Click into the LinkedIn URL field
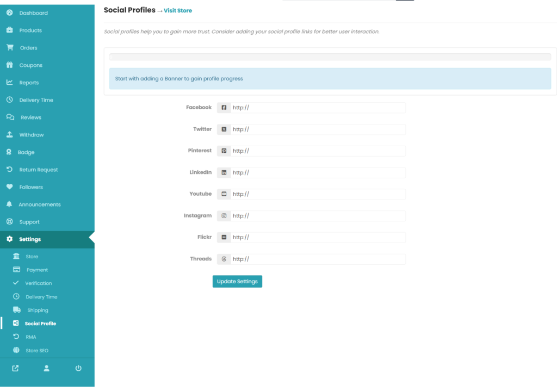557x392 pixels. click(x=318, y=172)
